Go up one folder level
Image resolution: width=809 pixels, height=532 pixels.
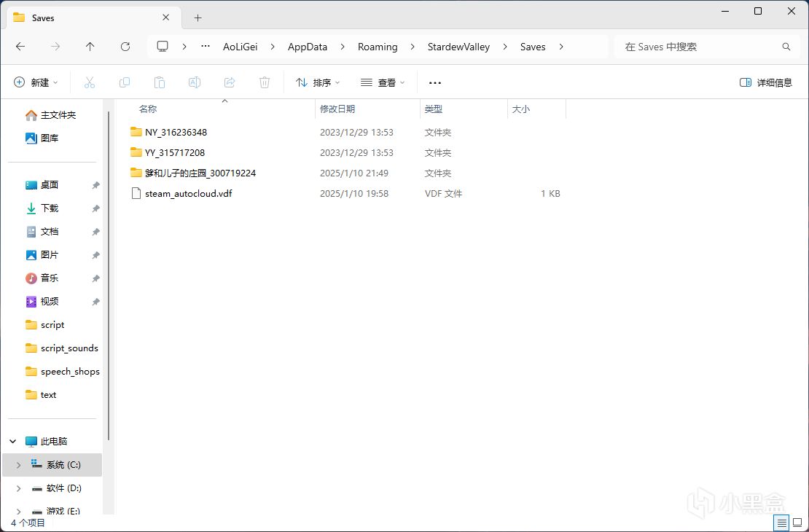pos(90,47)
